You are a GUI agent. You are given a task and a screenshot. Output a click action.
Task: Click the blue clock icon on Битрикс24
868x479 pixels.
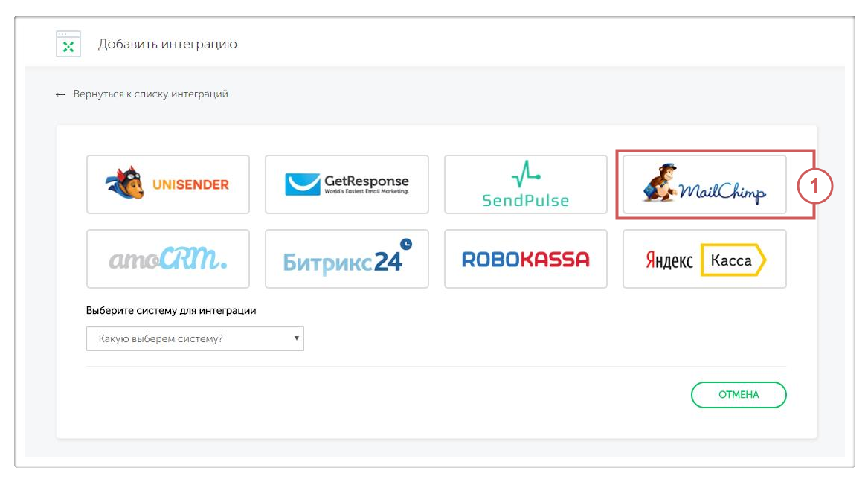click(406, 244)
